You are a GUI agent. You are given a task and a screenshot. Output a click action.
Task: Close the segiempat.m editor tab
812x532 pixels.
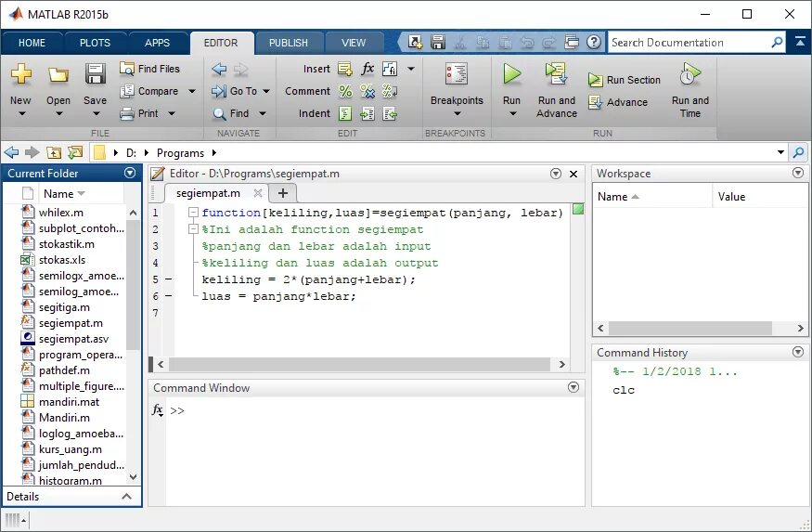click(x=258, y=193)
